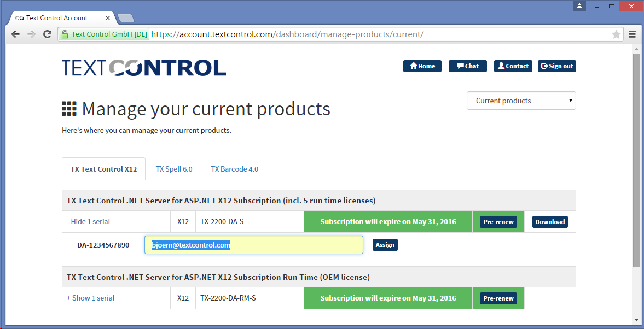Viewport: 644px width, 329px height.
Task: Reload the page with the refresh icon
Action: (x=47, y=34)
